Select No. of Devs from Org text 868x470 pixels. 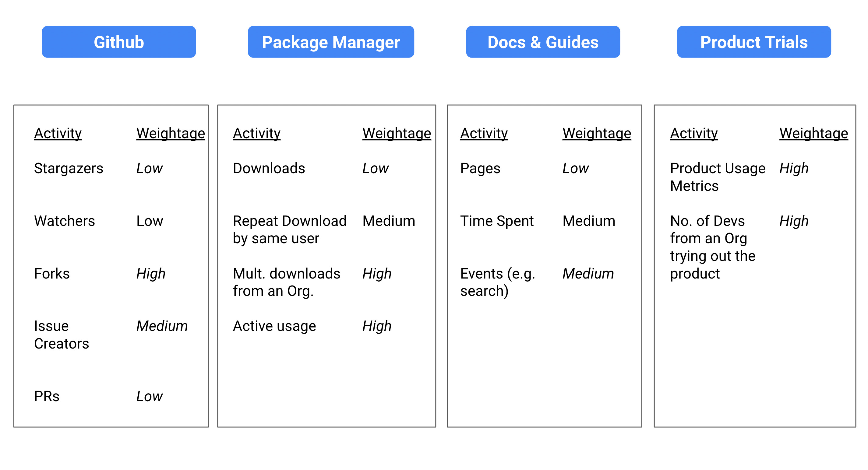tap(712, 247)
